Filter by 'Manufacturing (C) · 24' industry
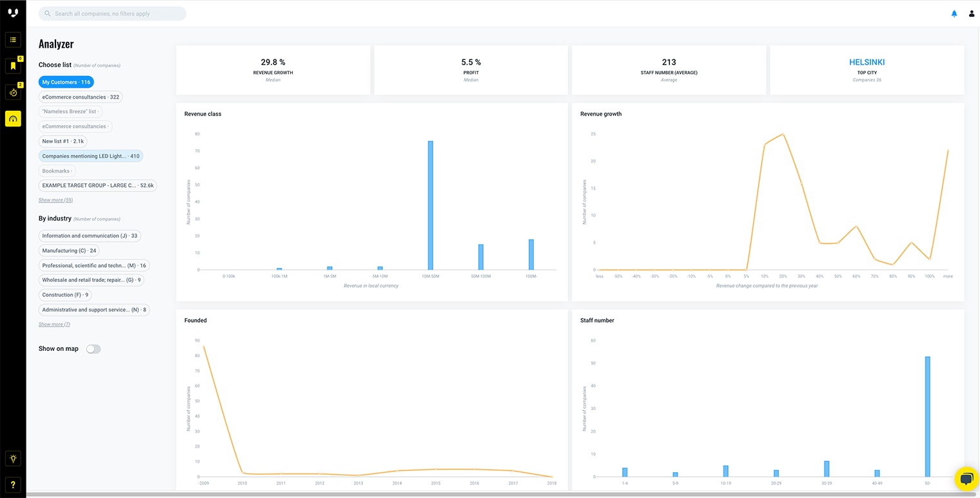 68,251
